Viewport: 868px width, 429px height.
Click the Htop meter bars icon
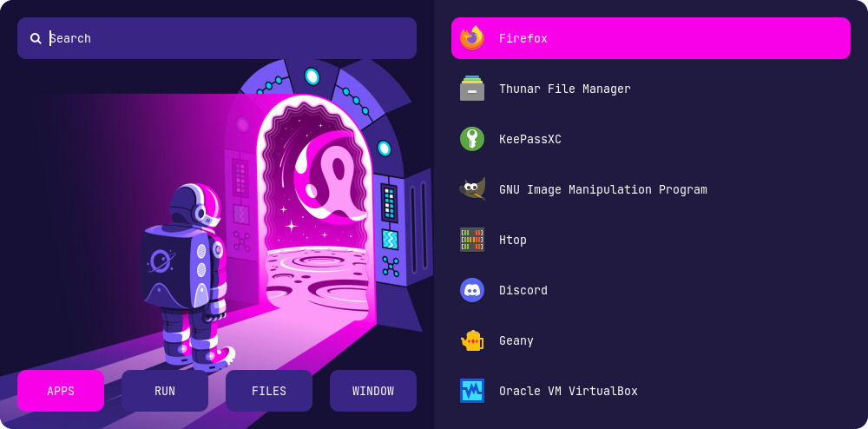tap(472, 240)
